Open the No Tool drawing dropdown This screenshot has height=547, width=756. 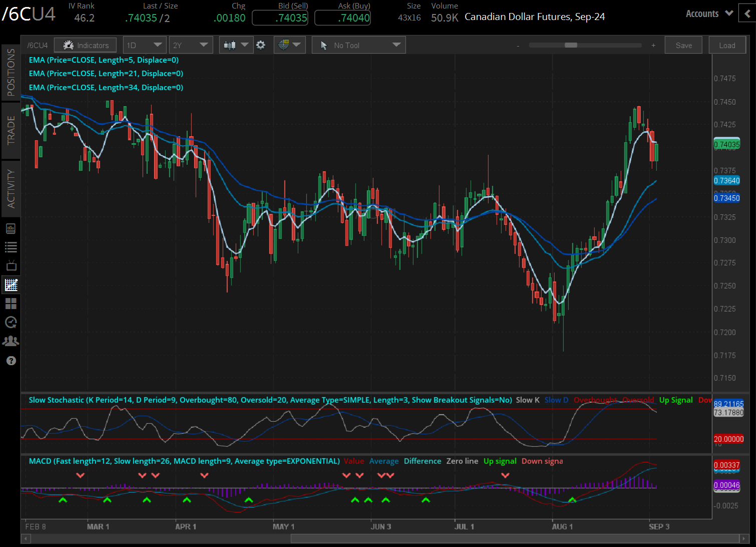pyautogui.click(x=358, y=45)
